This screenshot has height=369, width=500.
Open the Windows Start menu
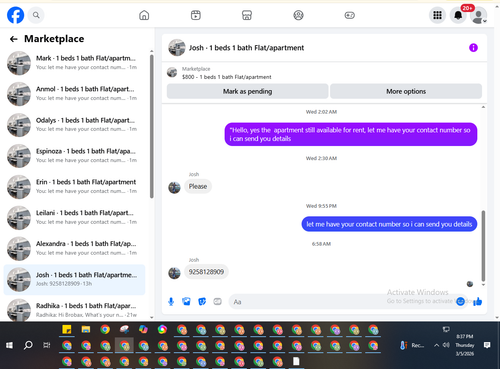tap(9, 345)
